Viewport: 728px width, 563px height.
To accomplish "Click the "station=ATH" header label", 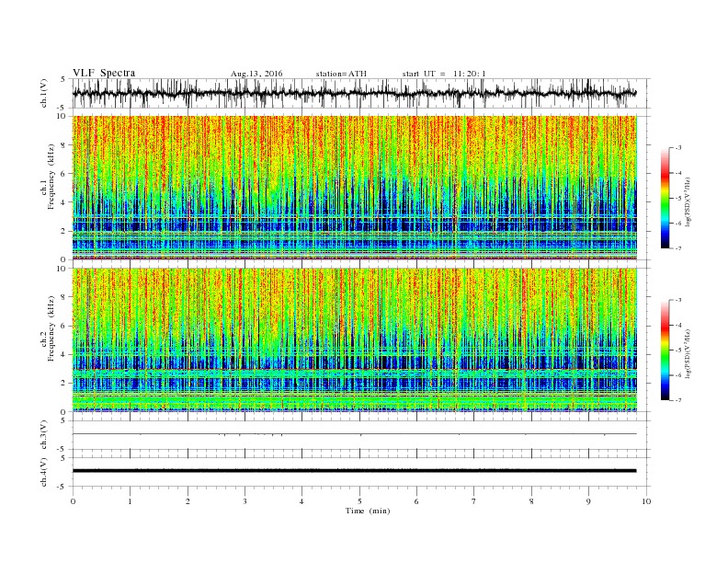I will [x=341, y=74].
